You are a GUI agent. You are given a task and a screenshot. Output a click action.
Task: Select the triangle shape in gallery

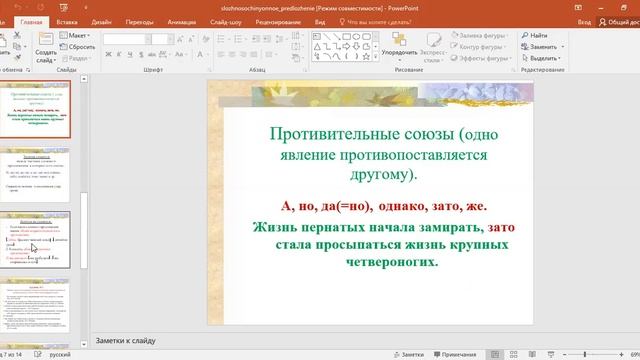tap(317, 47)
